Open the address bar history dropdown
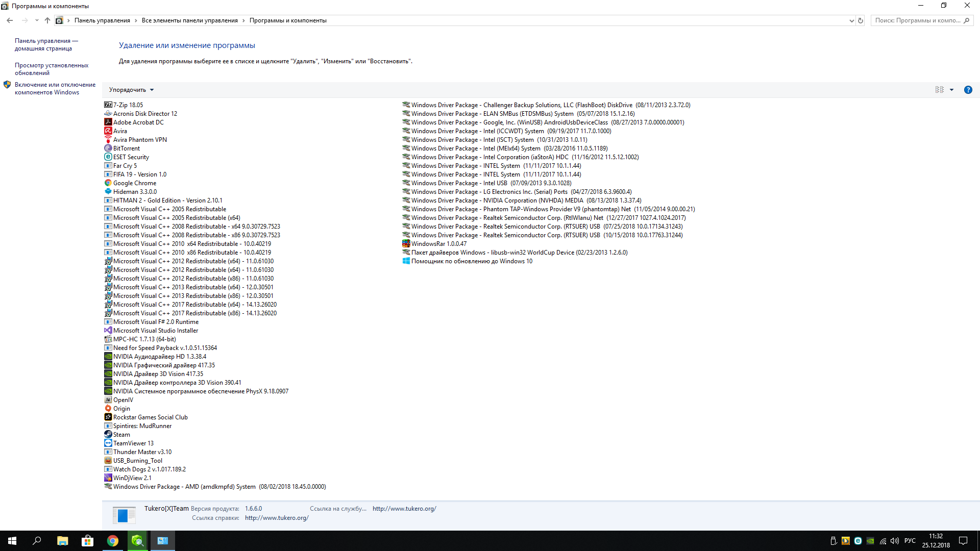The width and height of the screenshot is (980, 551). [851, 21]
